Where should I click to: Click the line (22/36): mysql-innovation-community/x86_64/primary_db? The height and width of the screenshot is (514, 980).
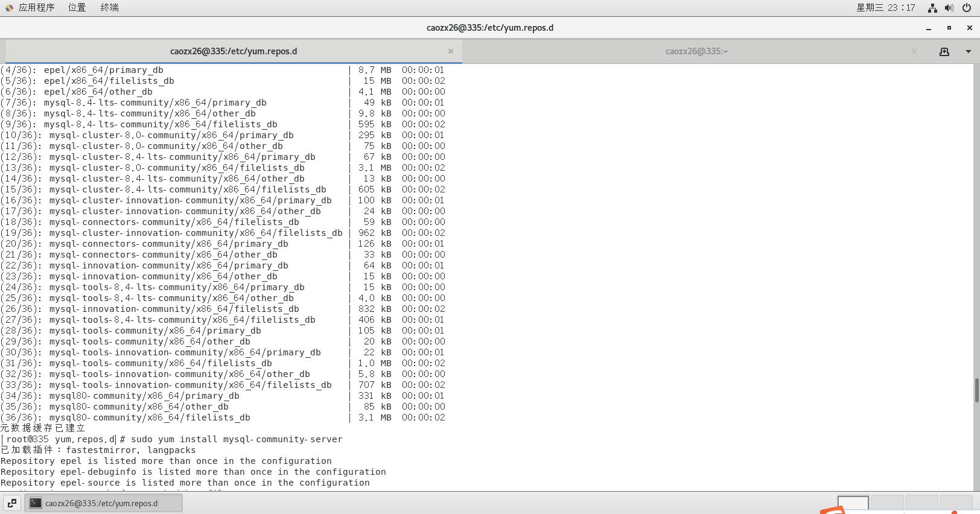click(223, 265)
